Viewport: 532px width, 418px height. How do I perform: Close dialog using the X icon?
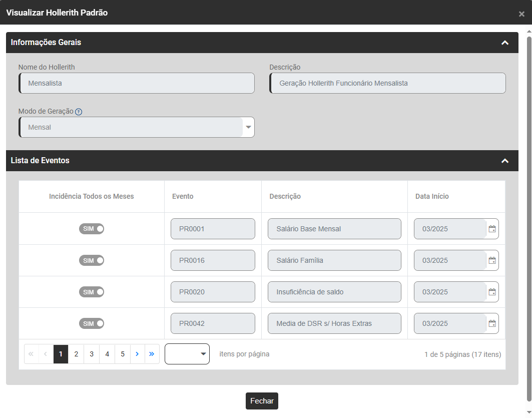click(x=521, y=14)
